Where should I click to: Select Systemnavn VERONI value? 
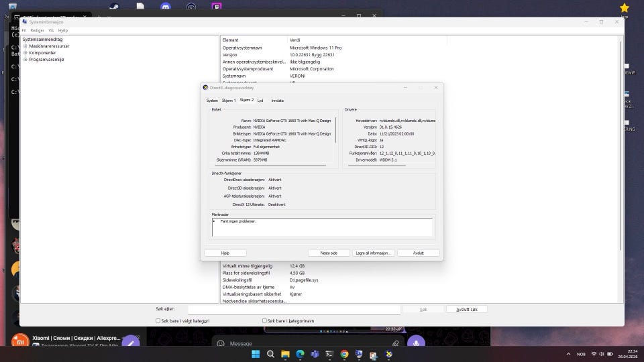tap(297, 76)
